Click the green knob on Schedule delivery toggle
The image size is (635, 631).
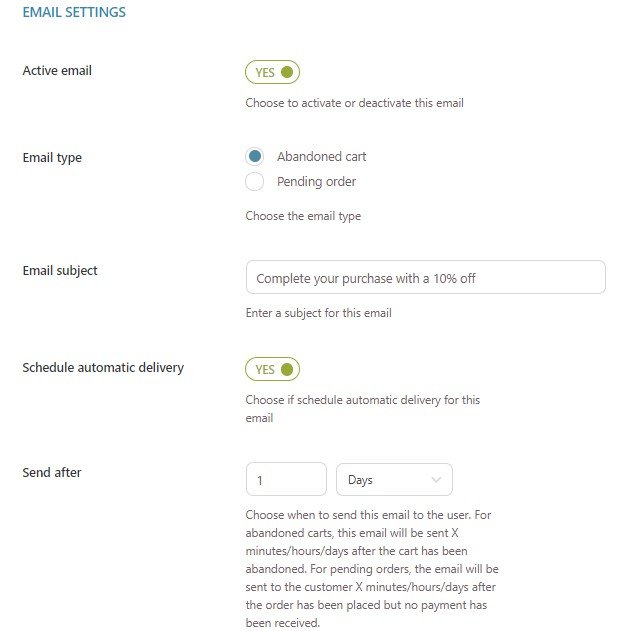pos(287,369)
